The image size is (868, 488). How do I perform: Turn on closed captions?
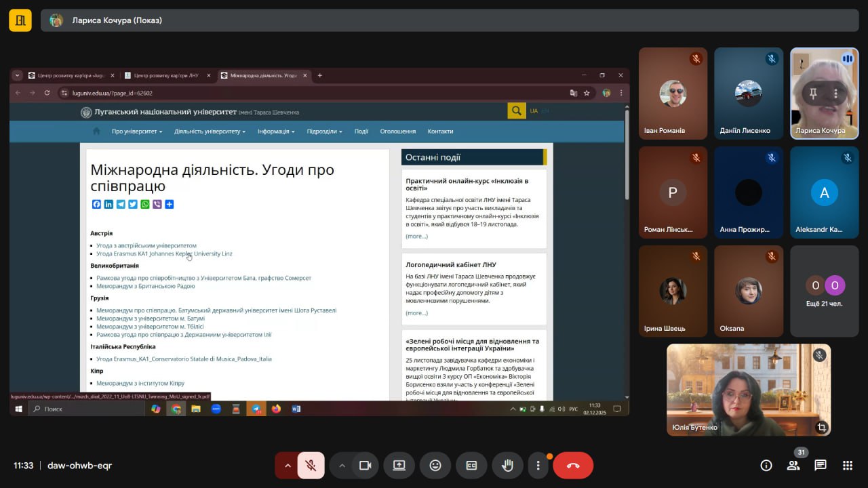point(471,466)
